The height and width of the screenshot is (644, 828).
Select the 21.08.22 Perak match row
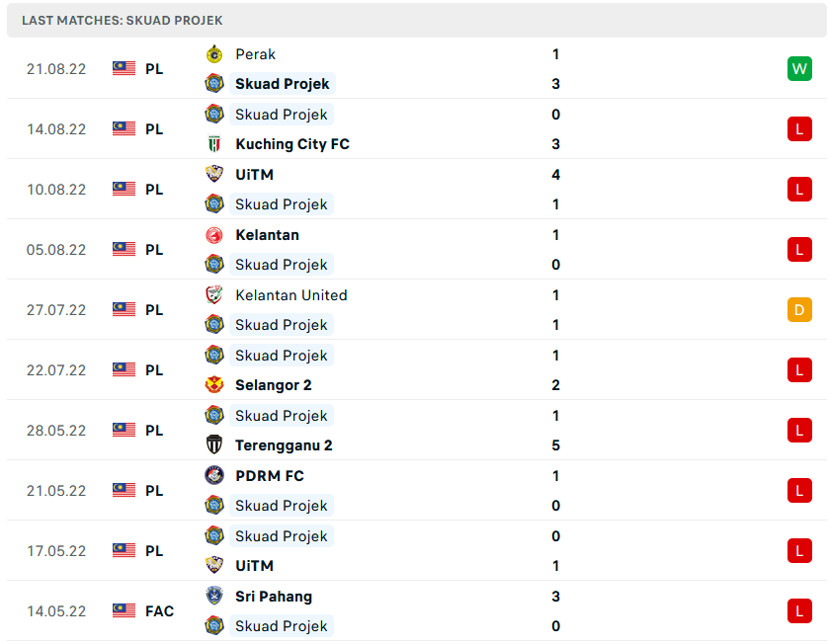pyautogui.click(x=415, y=69)
